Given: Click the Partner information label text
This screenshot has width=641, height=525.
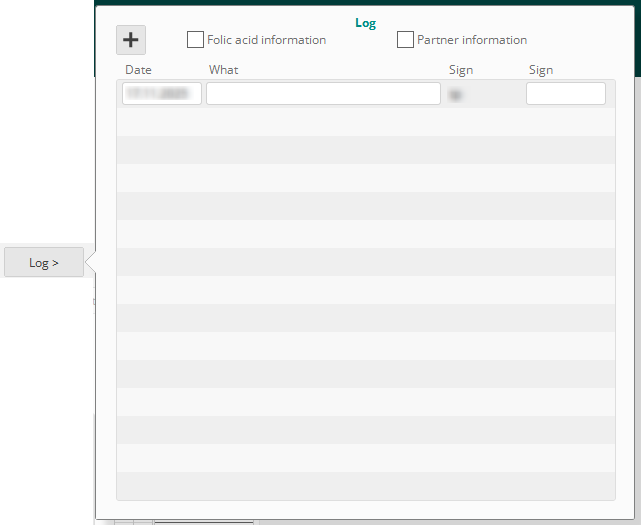Looking at the screenshot, I should pyautogui.click(x=471, y=40).
